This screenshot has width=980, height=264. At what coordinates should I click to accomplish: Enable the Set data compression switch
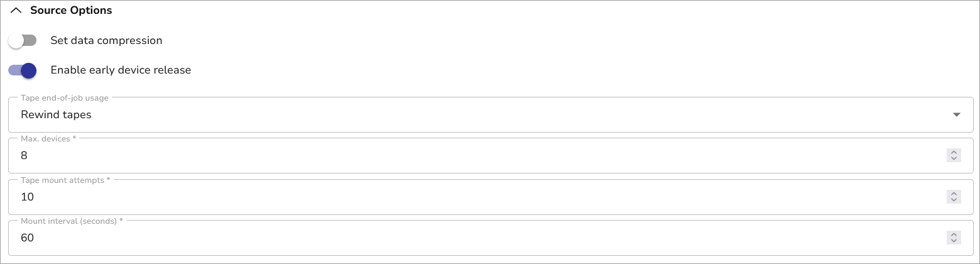[x=23, y=41]
